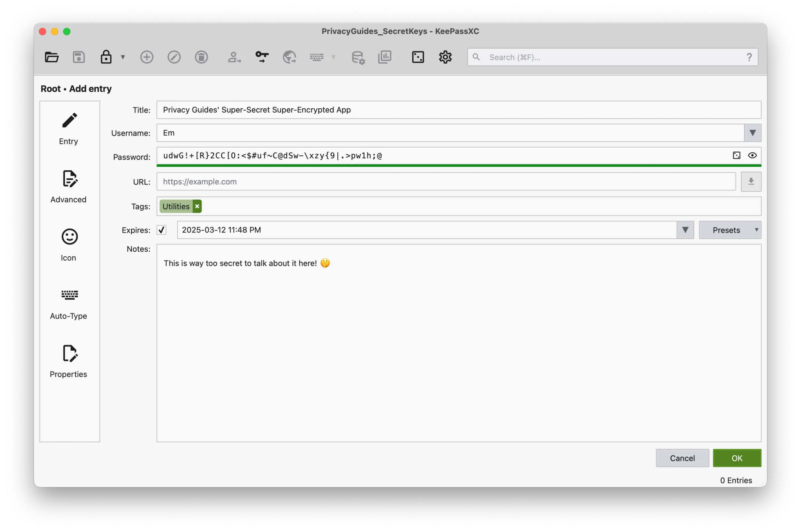The image size is (801, 532).
Task: Open the username history dropdown
Action: [753, 133]
